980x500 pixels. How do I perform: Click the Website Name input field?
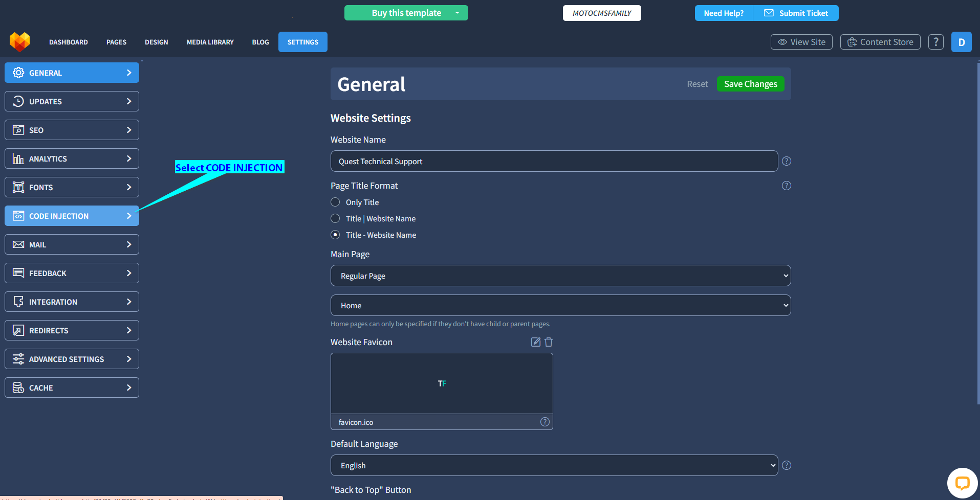point(554,161)
